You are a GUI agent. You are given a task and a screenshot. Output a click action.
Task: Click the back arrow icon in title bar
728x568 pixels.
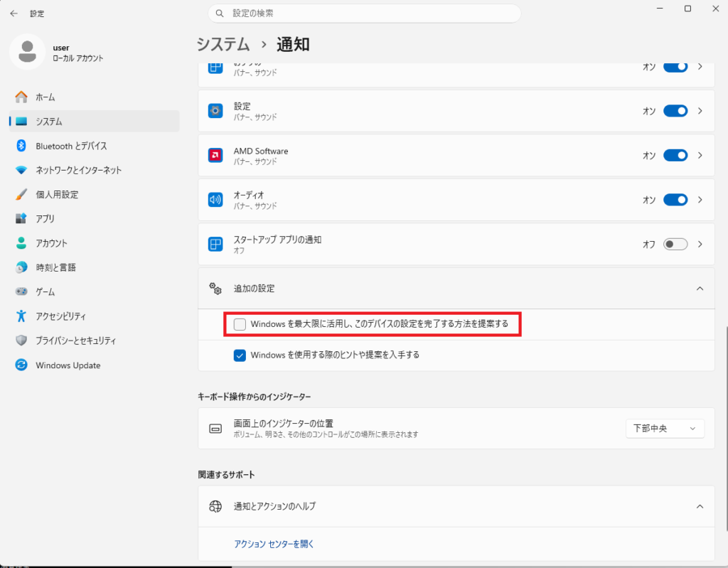[14, 14]
